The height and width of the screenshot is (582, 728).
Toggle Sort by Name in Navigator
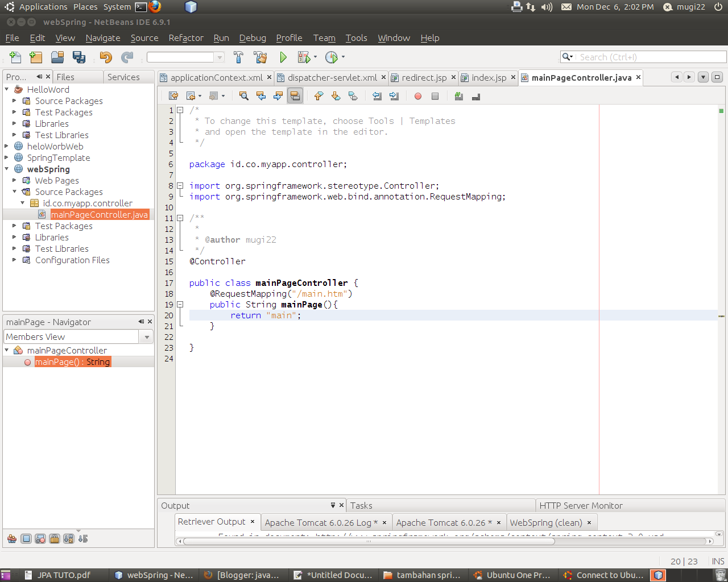[x=69, y=539]
